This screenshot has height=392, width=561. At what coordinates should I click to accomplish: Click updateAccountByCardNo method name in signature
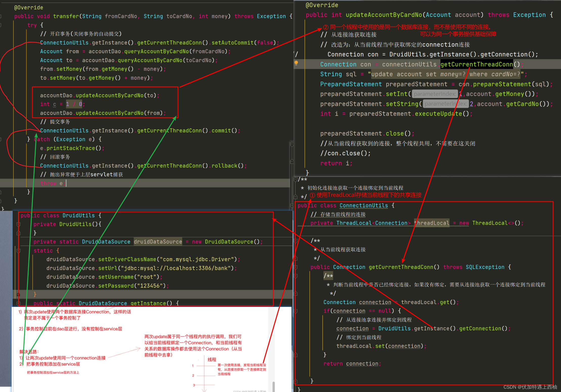click(x=384, y=15)
